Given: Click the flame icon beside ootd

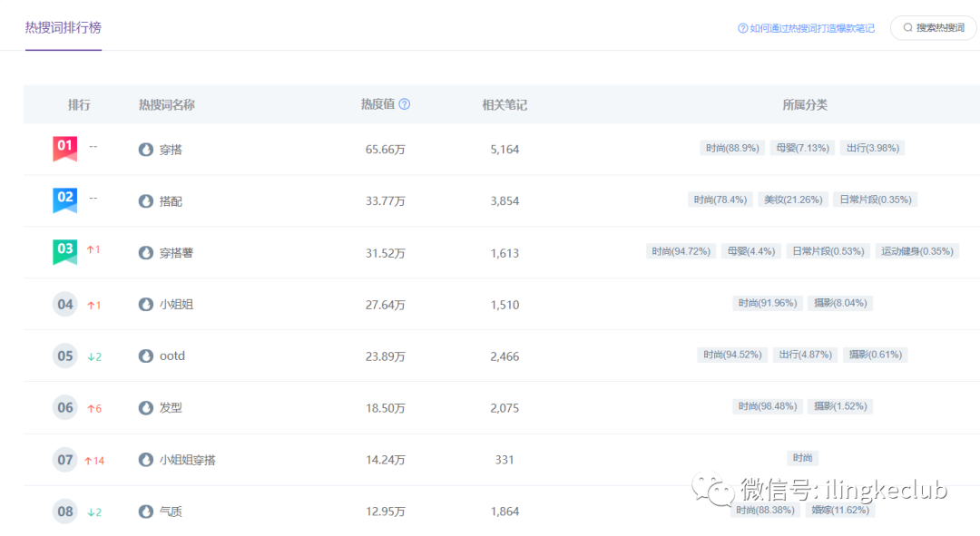Looking at the screenshot, I should (x=145, y=356).
